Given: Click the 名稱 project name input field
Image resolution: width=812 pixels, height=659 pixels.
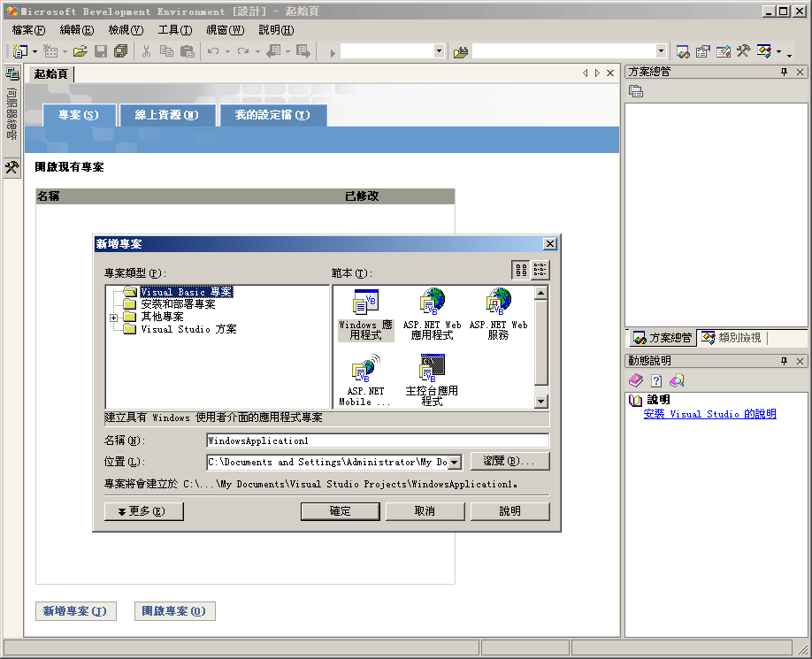Looking at the screenshot, I should pos(378,441).
